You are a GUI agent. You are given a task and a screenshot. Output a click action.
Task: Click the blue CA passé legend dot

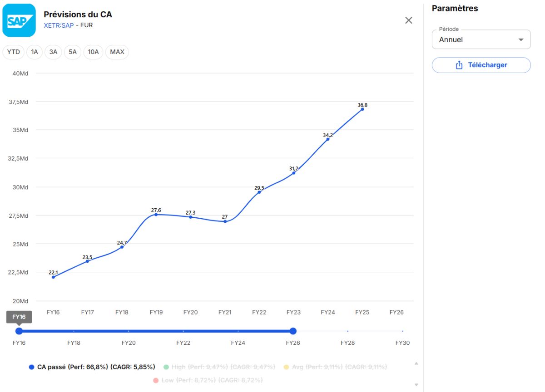31,367
